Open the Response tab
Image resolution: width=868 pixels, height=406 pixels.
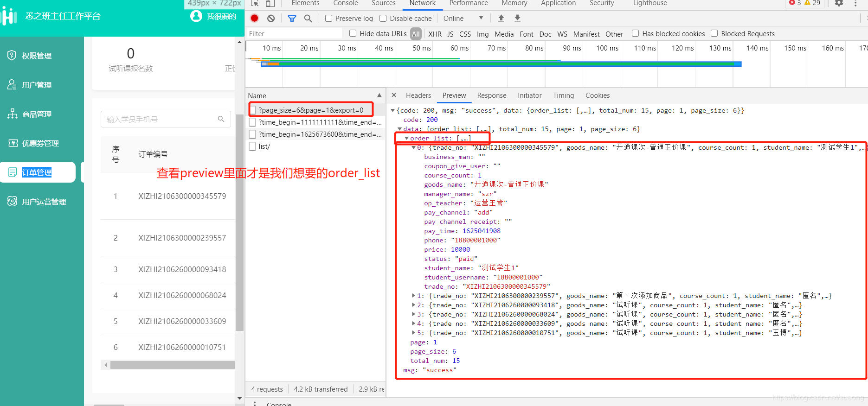(x=492, y=95)
